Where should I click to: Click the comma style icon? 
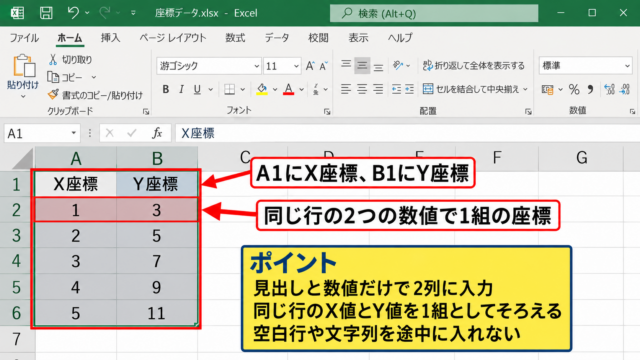(x=590, y=89)
